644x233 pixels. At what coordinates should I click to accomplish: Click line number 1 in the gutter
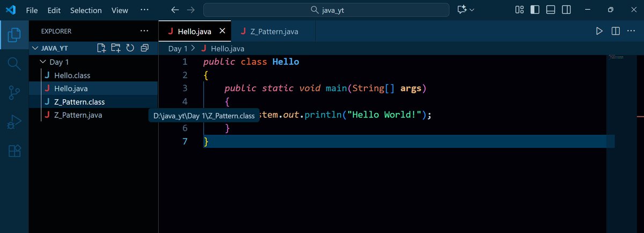click(x=185, y=62)
